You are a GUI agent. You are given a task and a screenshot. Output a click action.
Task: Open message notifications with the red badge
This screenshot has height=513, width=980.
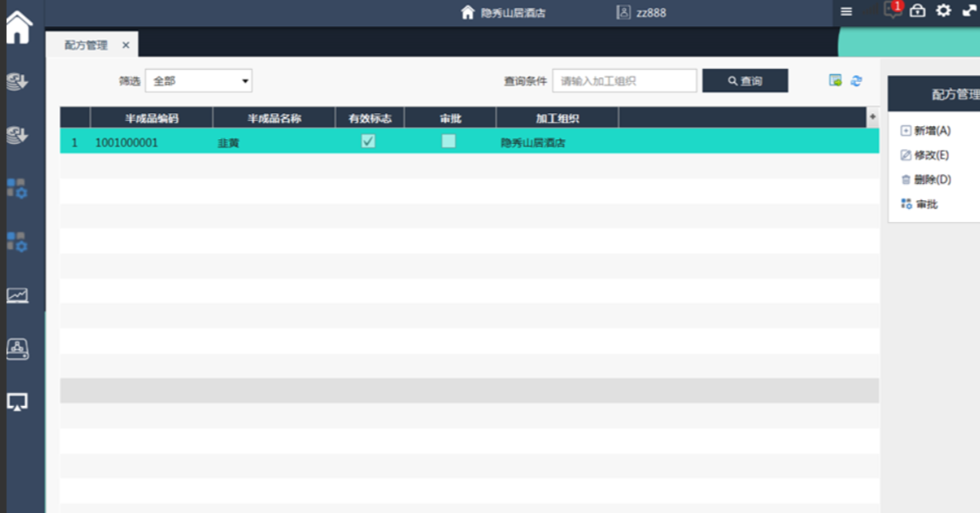coord(892,10)
